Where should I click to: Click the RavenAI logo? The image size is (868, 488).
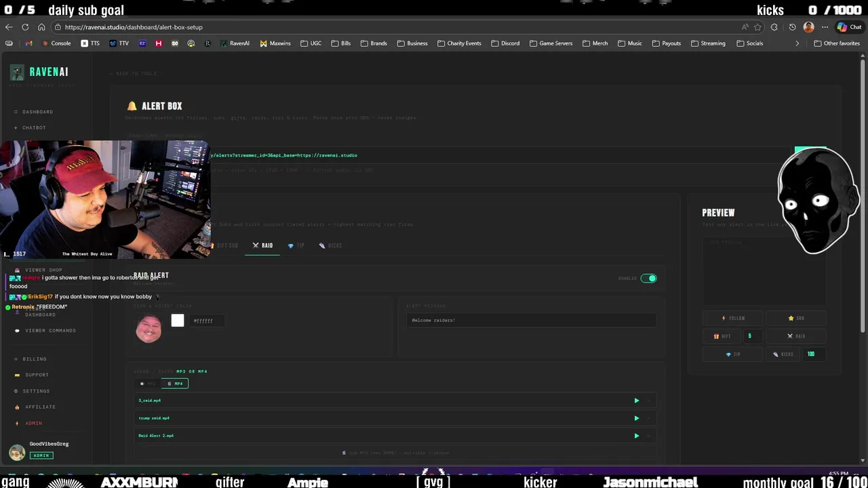[39, 72]
